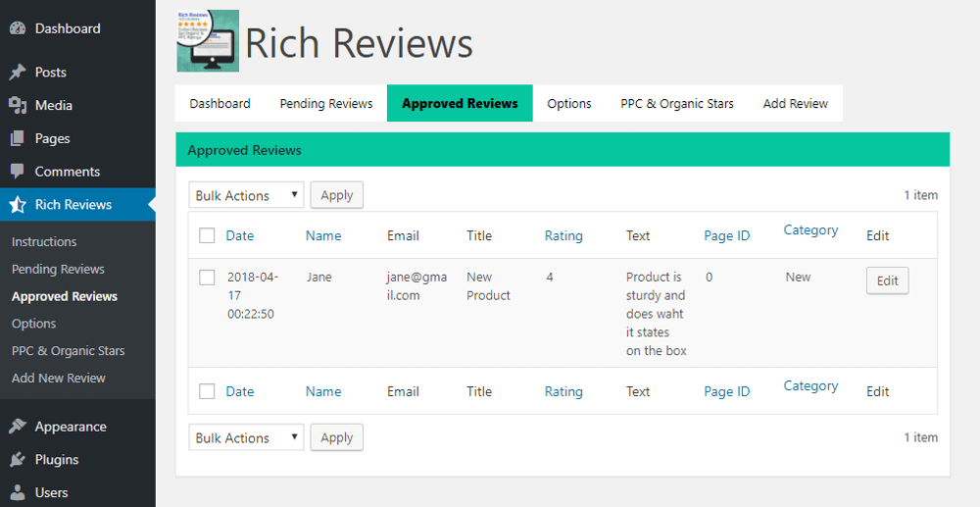This screenshot has height=507, width=980.
Task: Click the Dashboard gauge icon in sidebar
Action: pos(18,28)
